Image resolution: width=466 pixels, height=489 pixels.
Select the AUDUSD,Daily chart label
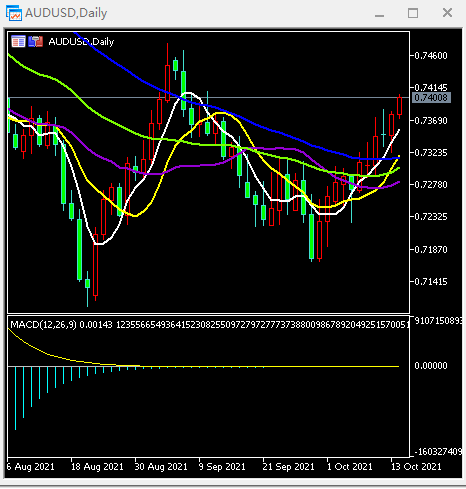coord(81,42)
